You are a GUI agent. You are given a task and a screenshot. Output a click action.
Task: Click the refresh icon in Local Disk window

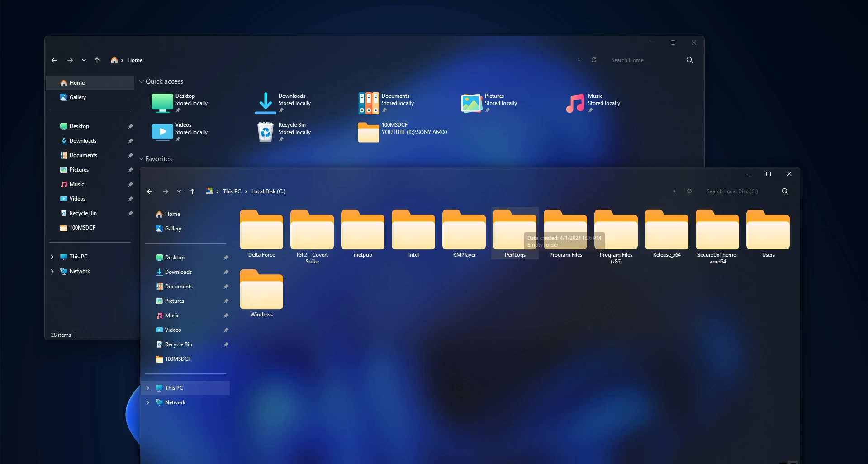click(689, 191)
